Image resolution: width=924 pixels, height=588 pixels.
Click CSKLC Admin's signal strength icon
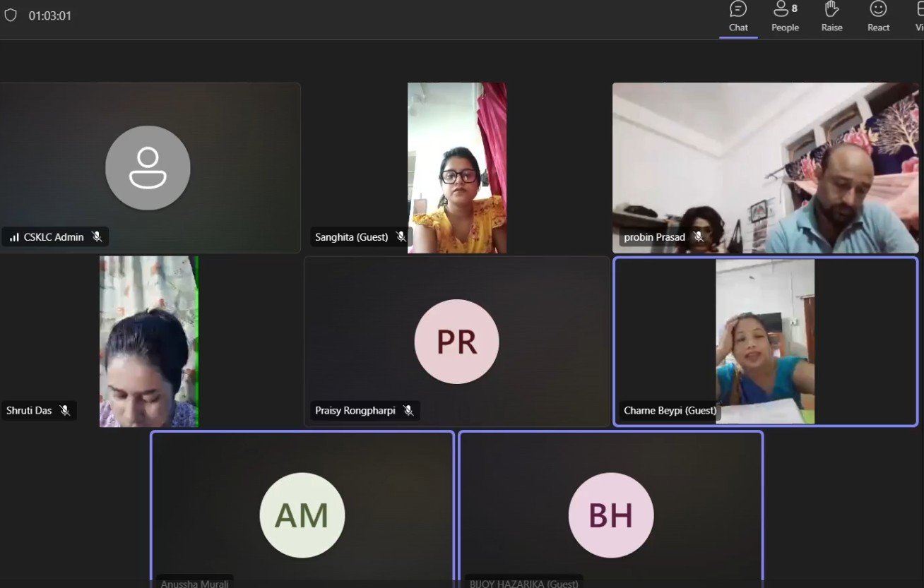(x=14, y=237)
